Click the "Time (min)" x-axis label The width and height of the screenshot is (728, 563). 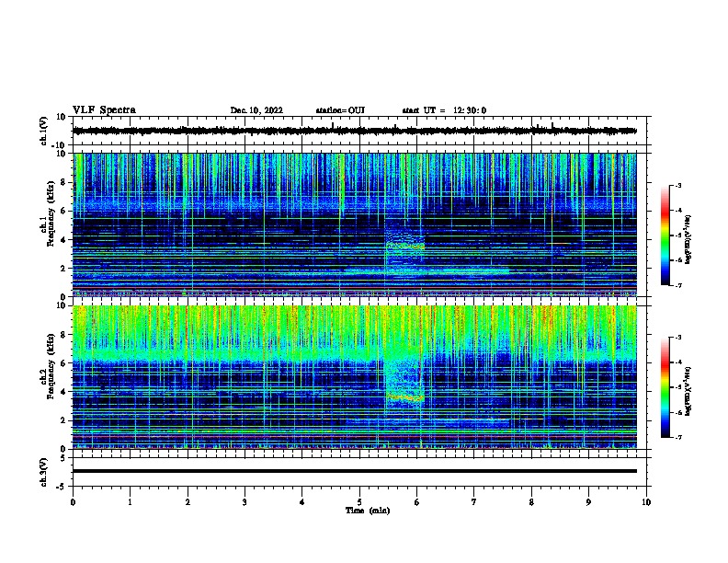pos(368,511)
